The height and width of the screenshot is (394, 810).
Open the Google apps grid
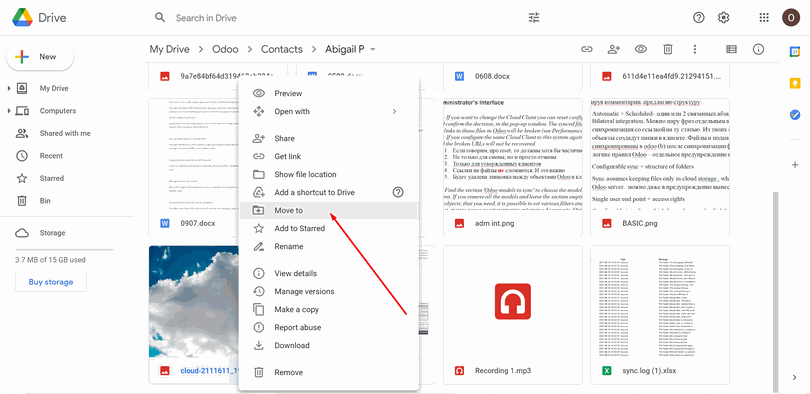[x=764, y=18]
